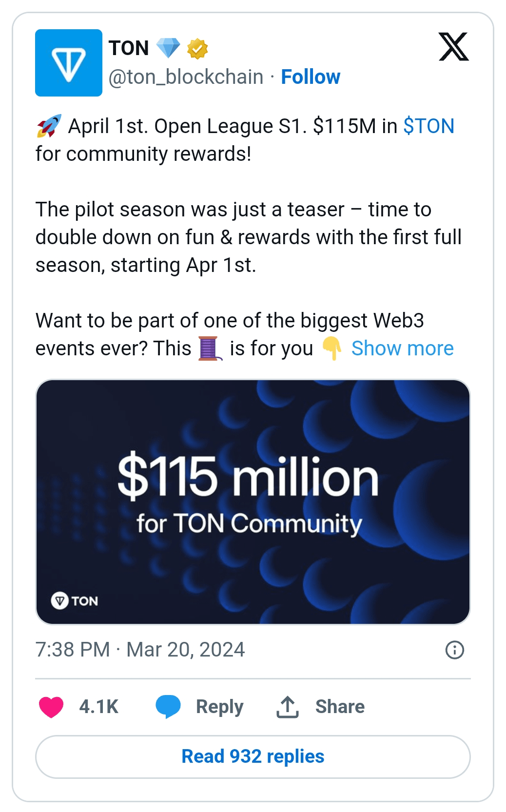Click the Share text label
The image size is (506, 812).
(x=340, y=707)
